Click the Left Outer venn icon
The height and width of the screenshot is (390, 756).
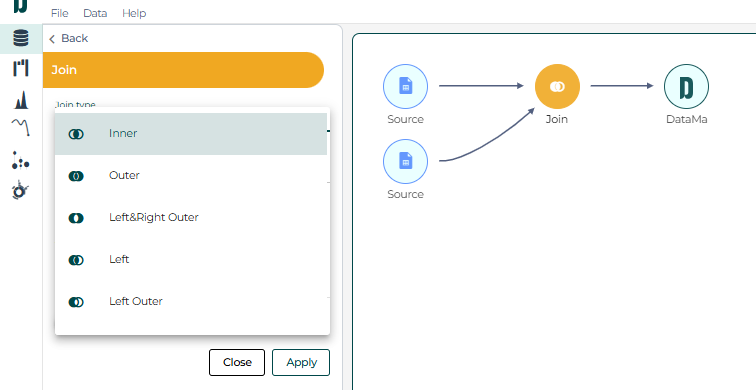pos(76,302)
